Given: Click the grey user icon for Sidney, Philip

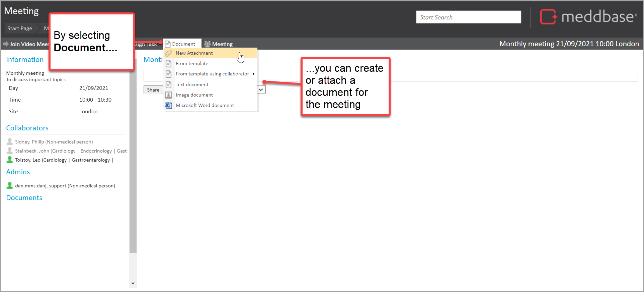Looking at the screenshot, I should [x=10, y=142].
